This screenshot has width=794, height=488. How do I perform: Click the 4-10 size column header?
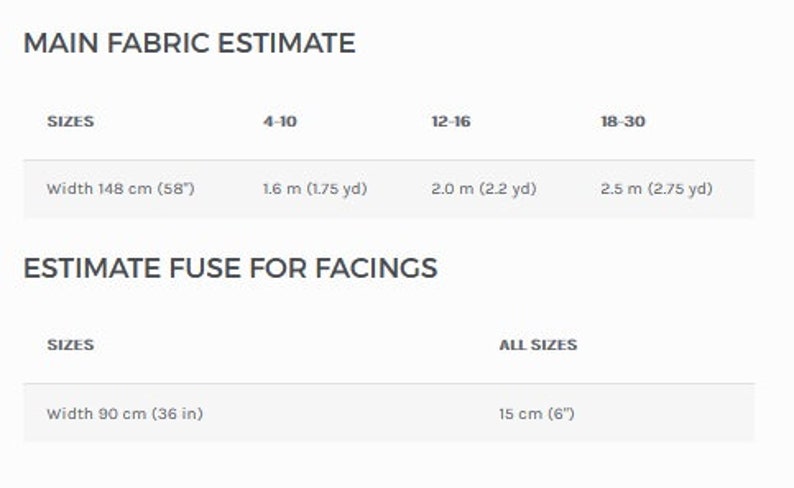(280, 121)
